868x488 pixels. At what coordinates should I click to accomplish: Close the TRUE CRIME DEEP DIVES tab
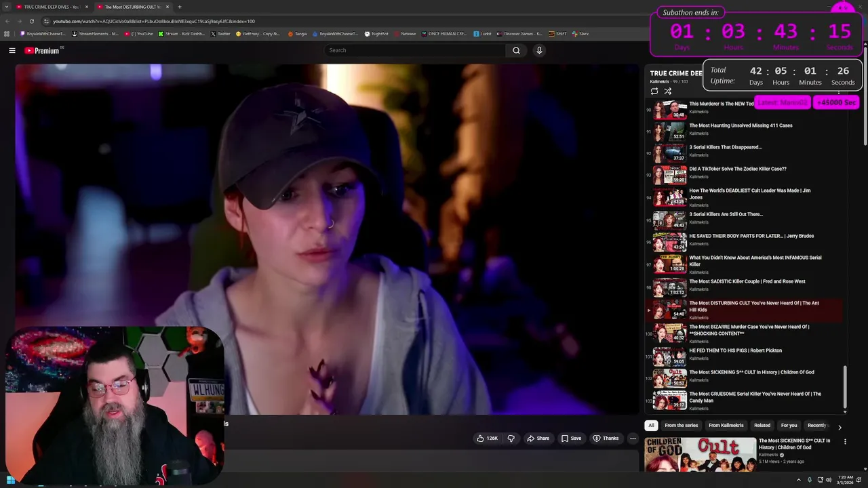click(x=87, y=7)
